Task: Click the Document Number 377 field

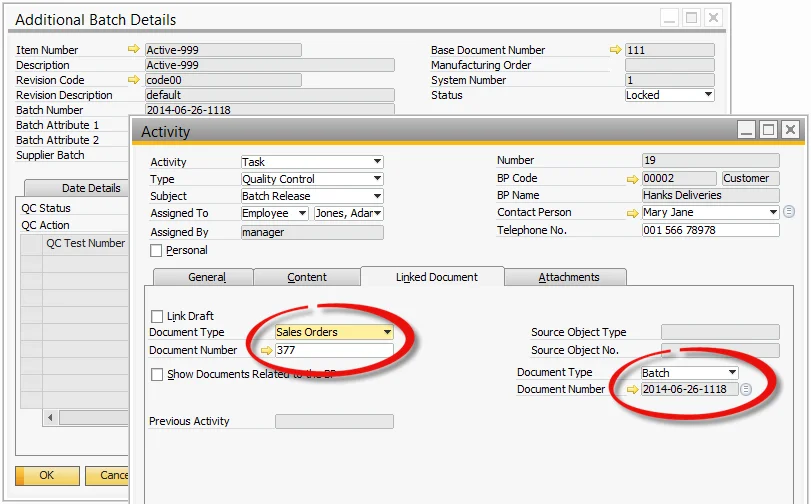Action: 334,350
